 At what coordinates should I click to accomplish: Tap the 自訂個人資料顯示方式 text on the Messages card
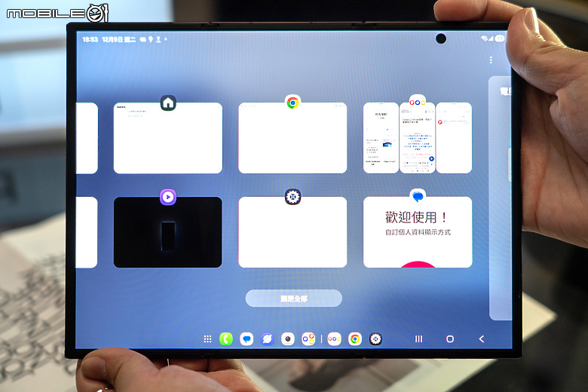pyautogui.click(x=418, y=232)
